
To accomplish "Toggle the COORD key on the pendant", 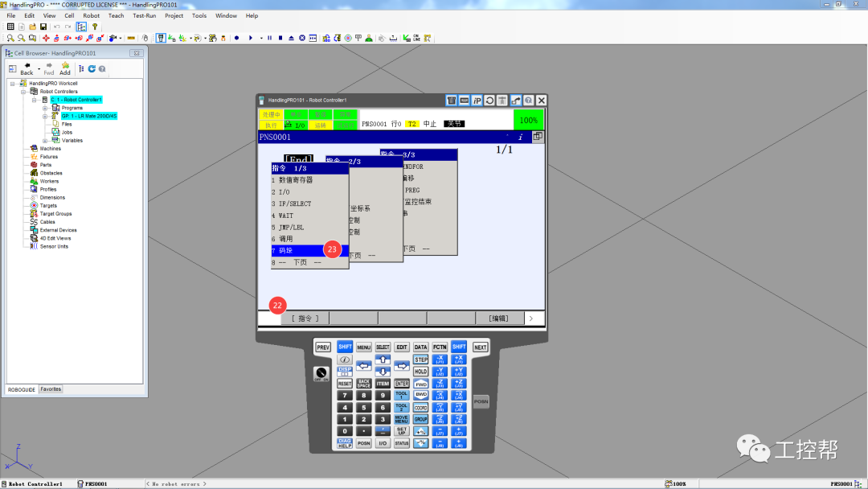I will (420, 408).
